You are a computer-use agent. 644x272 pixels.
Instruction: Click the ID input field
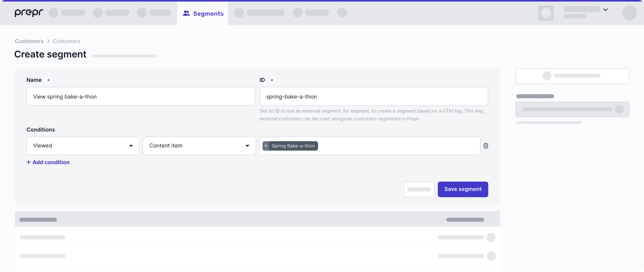click(x=374, y=96)
